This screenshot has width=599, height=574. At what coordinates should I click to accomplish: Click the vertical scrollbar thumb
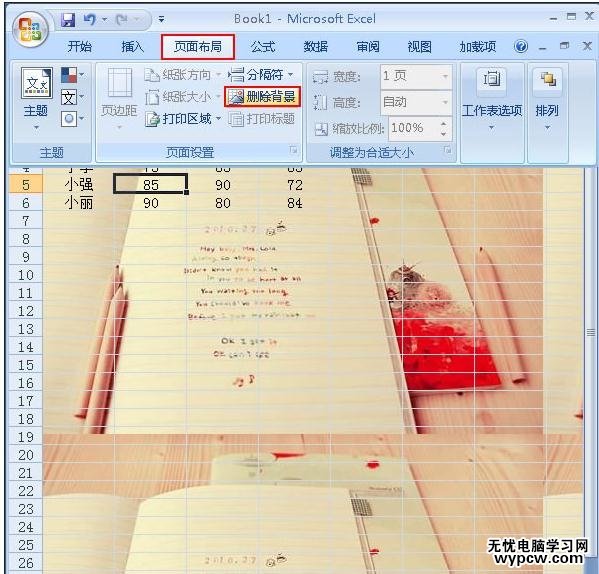pyautogui.click(x=591, y=332)
